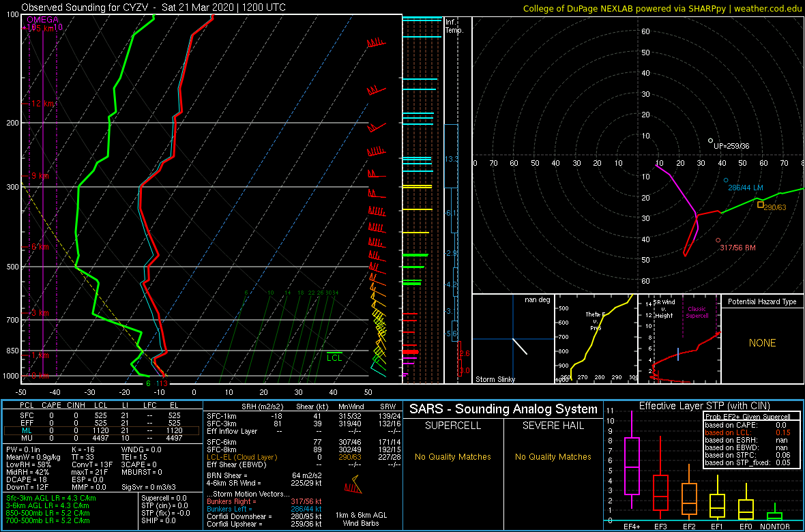Click the 'SARS - Sounding Analog System' heading
This screenshot has width=805, height=532.
point(503,409)
